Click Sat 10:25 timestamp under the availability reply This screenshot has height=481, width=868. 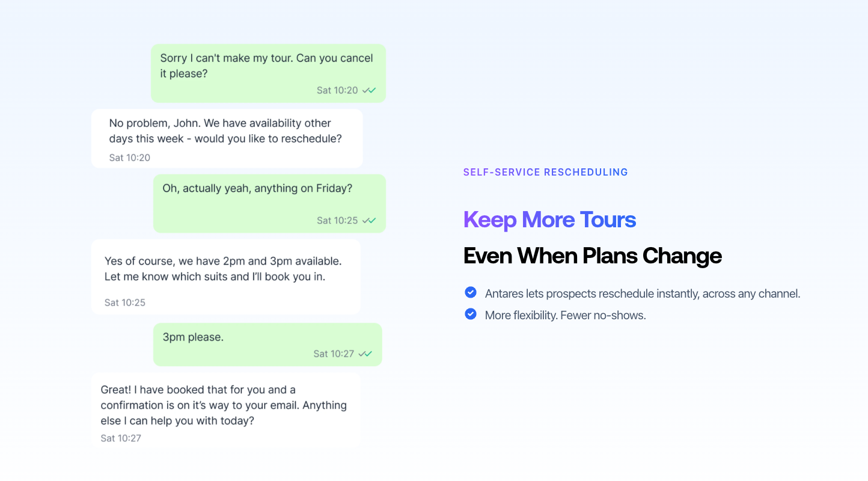124,302
